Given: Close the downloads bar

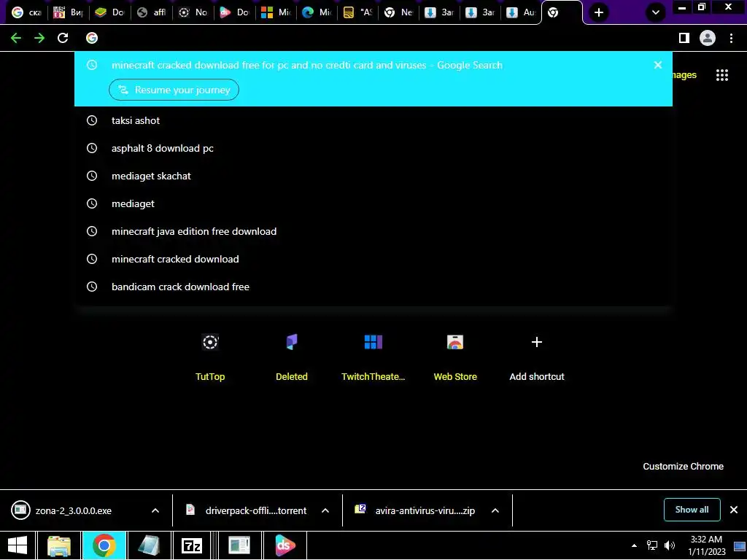Looking at the screenshot, I should click(734, 510).
